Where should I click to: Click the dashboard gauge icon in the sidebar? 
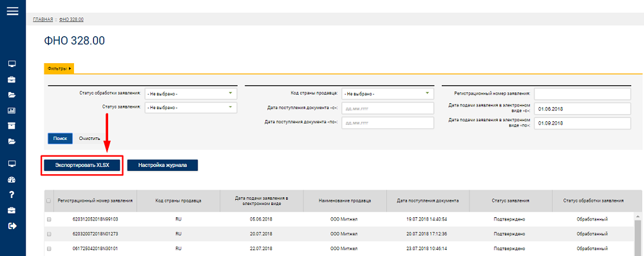12,179
